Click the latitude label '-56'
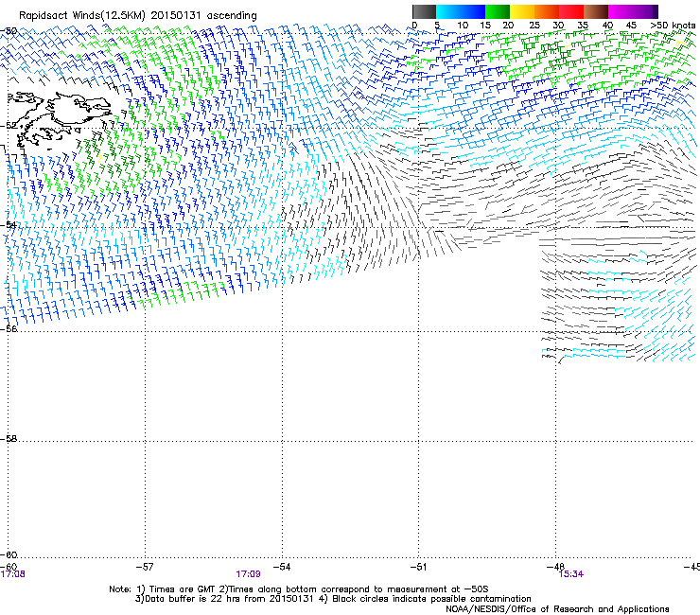 9,328
